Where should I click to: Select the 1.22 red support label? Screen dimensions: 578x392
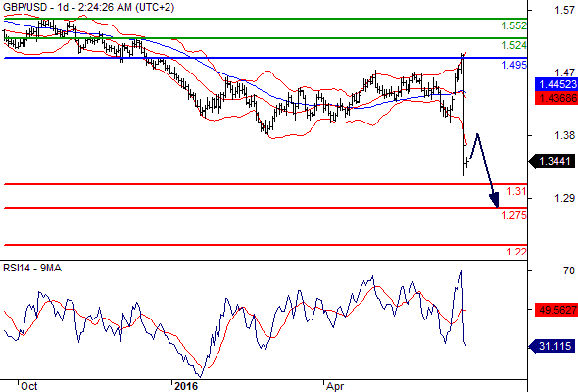point(516,252)
